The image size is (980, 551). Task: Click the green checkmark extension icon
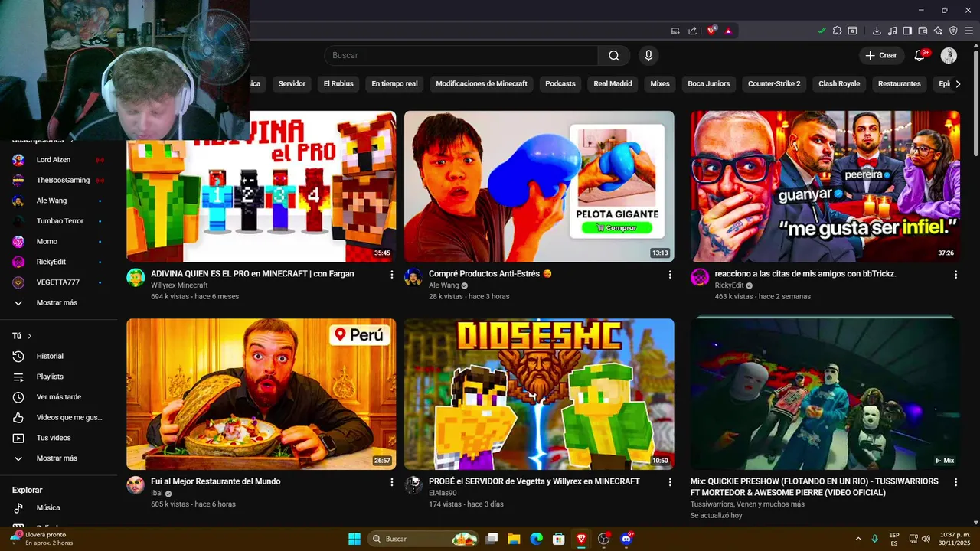822,31
